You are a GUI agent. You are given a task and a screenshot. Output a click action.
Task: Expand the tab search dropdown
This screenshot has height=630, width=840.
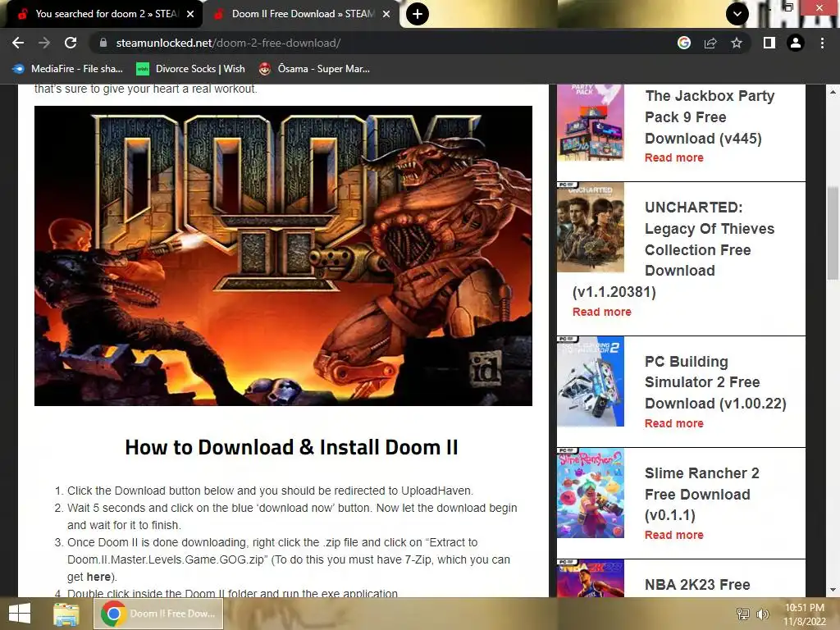(x=737, y=14)
